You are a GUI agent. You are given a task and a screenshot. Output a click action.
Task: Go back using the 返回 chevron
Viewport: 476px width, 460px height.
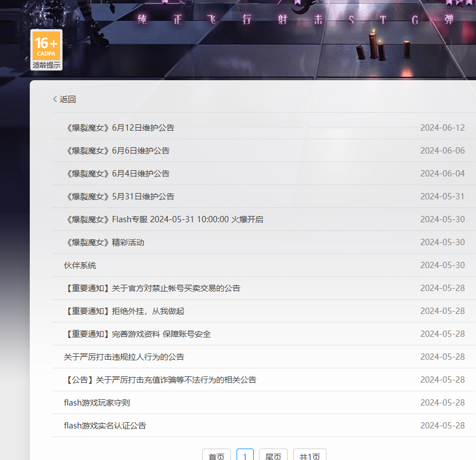[64, 99]
